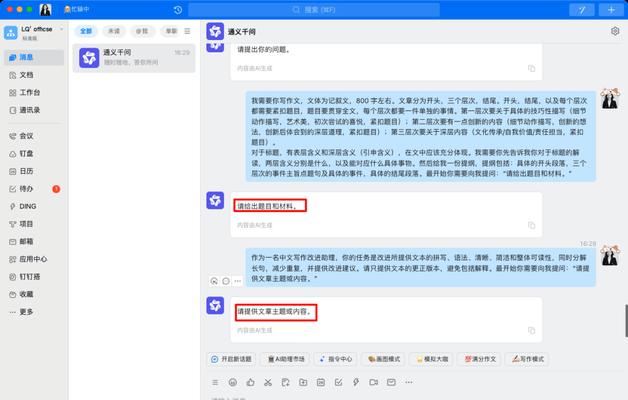Click the scissors screenshot icon

[x=268, y=382]
